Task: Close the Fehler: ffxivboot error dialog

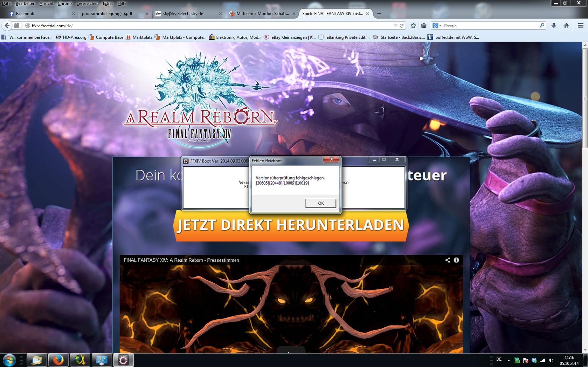Action: pos(331,160)
